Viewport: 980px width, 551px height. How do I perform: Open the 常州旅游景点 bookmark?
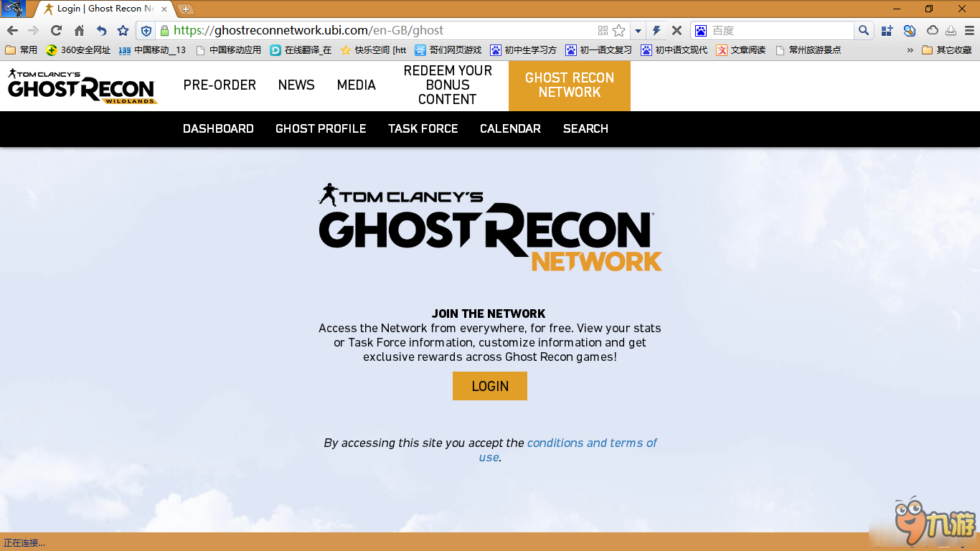(808, 50)
